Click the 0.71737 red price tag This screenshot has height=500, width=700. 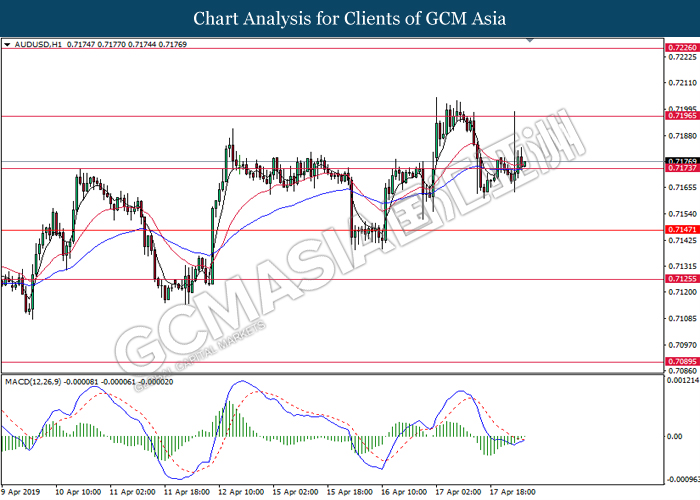pyautogui.click(x=680, y=168)
